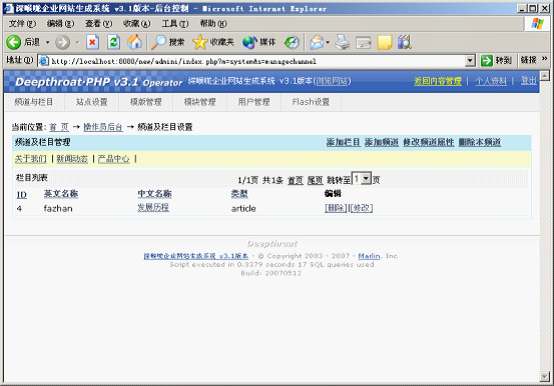Click the 转到 Go button
This screenshot has height=386, width=554.
click(x=496, y=61)
